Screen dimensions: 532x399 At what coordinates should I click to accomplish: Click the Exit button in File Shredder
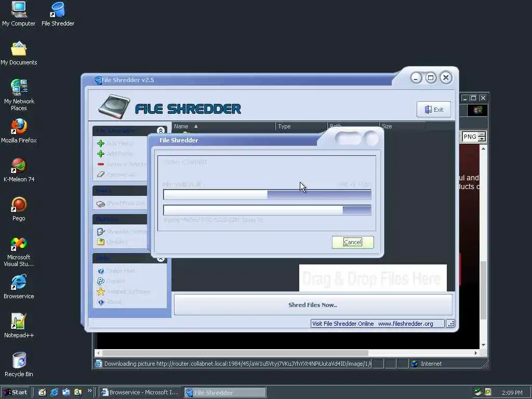434,110
